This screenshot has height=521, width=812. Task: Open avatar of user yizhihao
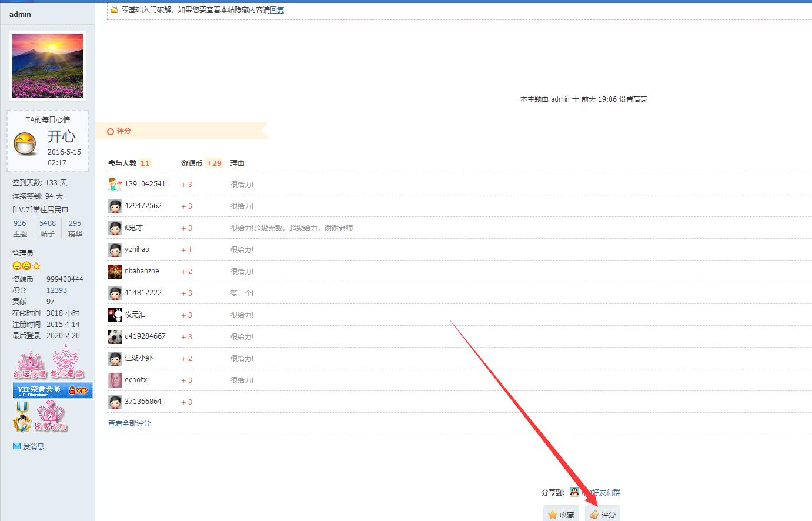pyautogui.click(x=115, y=249)
